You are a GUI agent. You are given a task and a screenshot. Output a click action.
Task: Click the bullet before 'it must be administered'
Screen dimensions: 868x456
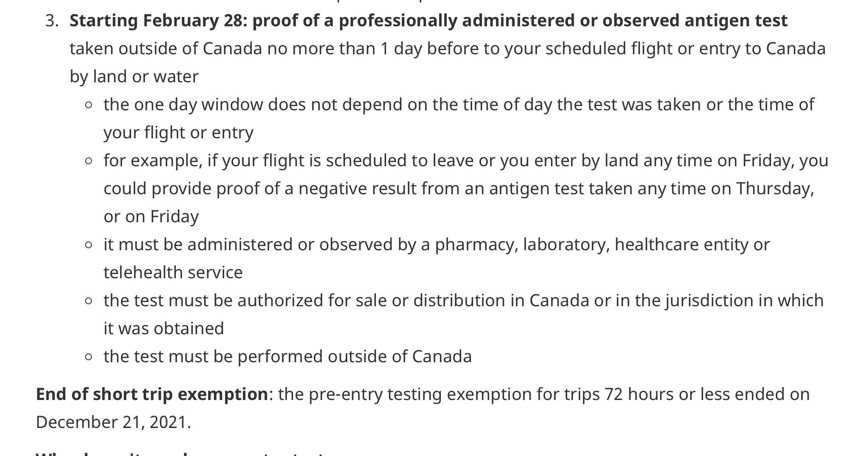(x=89, y=245)
